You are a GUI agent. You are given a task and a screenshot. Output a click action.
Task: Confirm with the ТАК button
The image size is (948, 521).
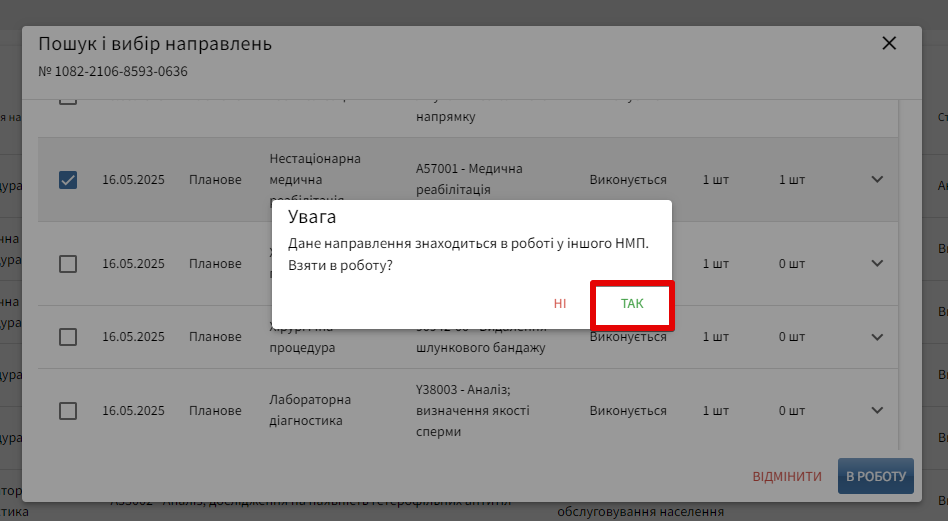pos(632,303)
